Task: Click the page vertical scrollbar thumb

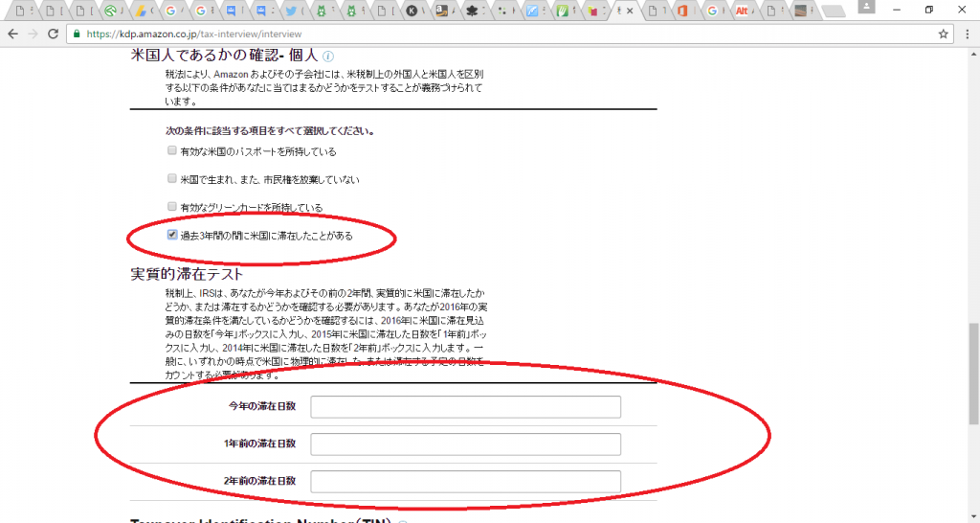Action: [x=973, y=374]
